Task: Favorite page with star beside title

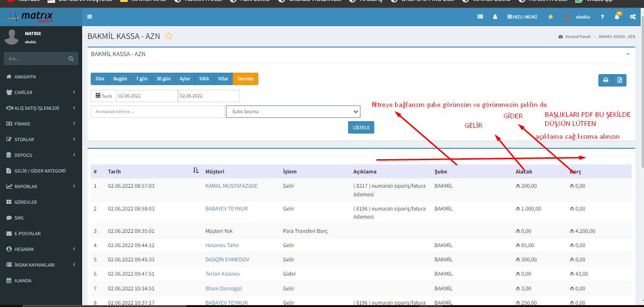Action: (x=169, y=36)
